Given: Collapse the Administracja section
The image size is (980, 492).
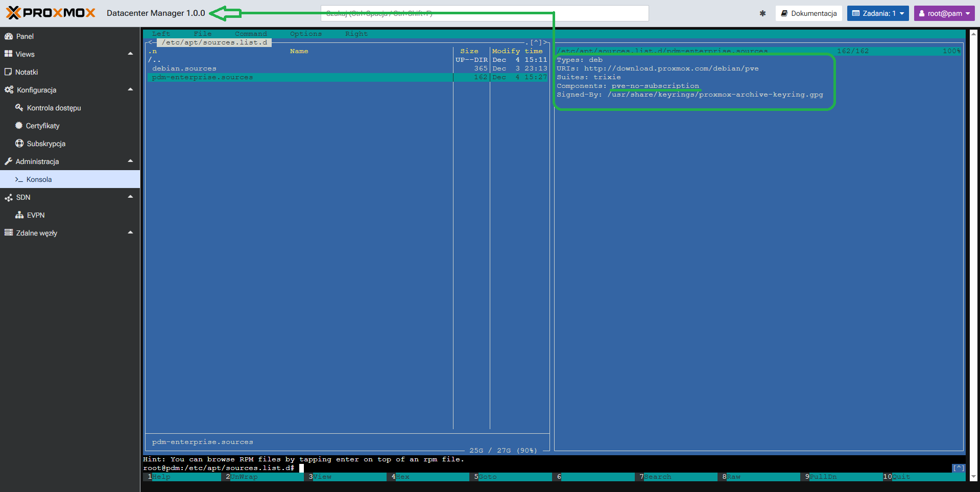Looking at the screenshot, I should tap(130, 161).
